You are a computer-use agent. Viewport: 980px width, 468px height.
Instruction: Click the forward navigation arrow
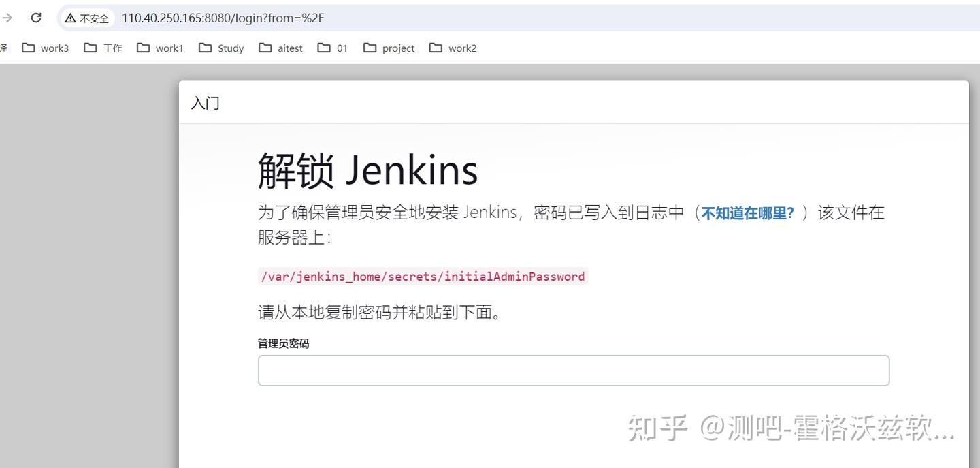pos(7,18)
